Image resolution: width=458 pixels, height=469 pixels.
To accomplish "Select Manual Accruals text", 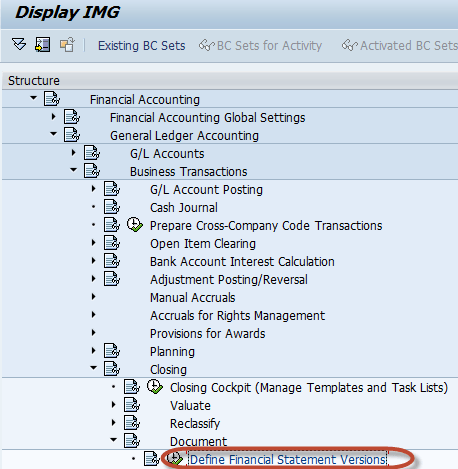I will (x=193, y=298).
